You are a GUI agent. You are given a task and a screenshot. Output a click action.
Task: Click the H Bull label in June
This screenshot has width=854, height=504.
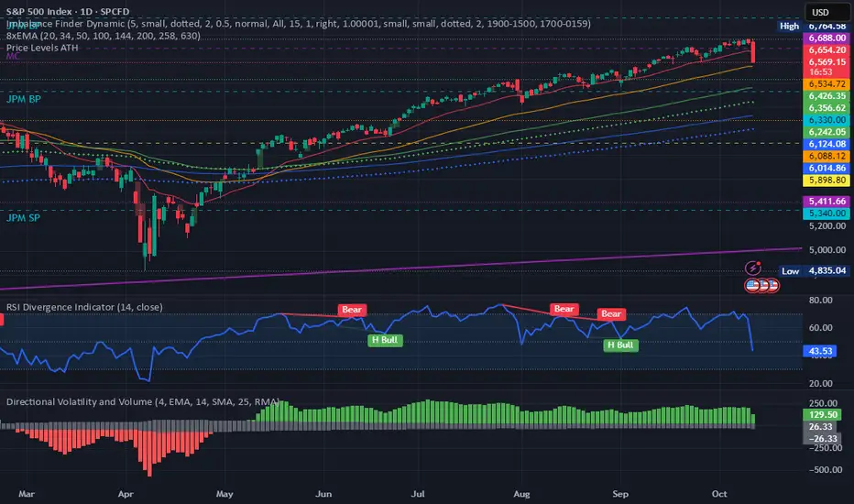point(385,340)
